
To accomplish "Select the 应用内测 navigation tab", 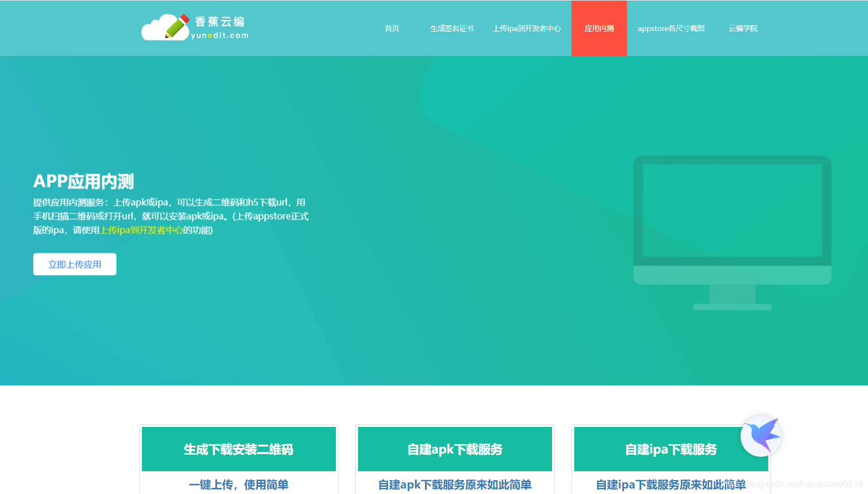I will (x=599, y=28).
